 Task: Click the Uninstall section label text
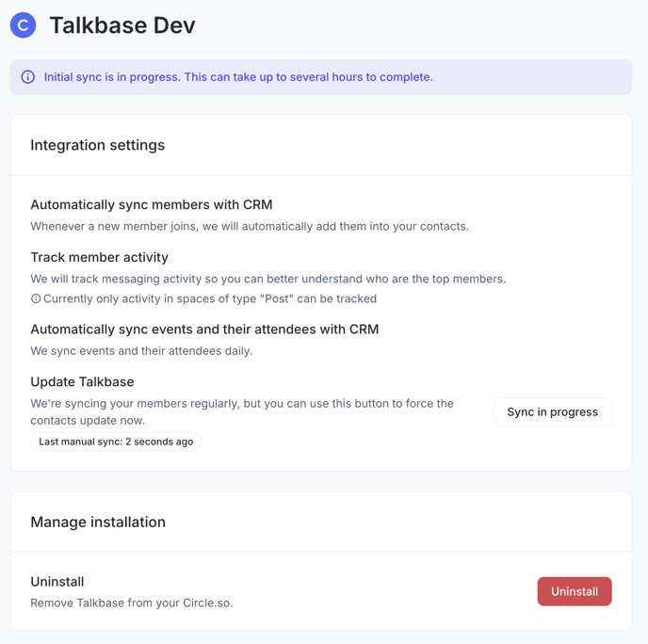pyautogui.click(x=57, y=581)
